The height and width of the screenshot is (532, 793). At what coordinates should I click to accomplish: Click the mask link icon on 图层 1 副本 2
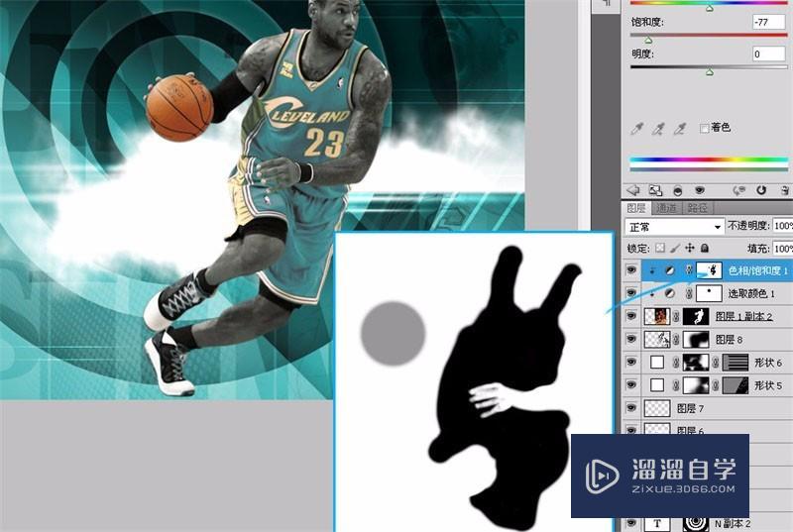tap(676, 317)
